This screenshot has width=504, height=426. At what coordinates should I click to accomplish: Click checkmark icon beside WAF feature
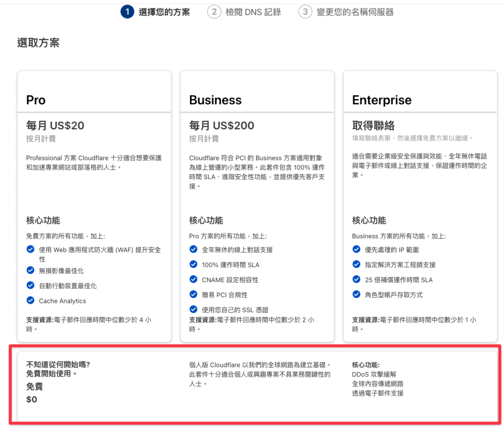tap(31, 249)
